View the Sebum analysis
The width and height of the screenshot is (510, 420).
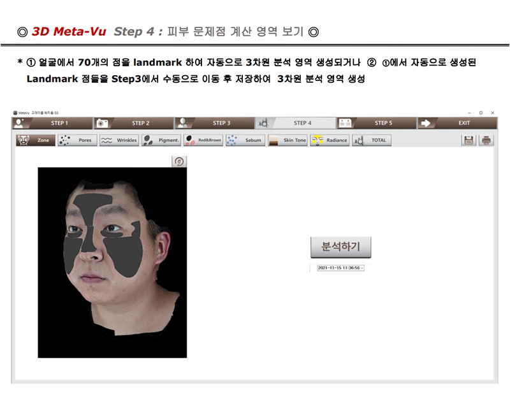point(245,140)
